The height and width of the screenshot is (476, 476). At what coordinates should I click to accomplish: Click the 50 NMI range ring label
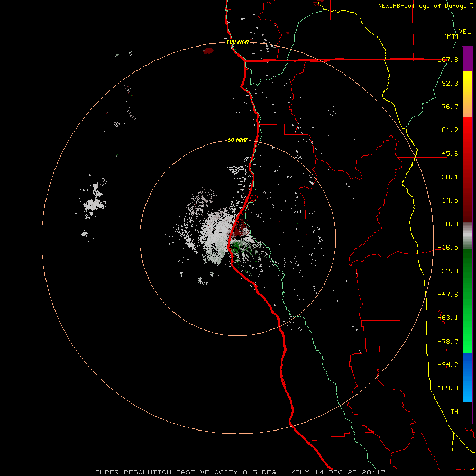point(237,140)
